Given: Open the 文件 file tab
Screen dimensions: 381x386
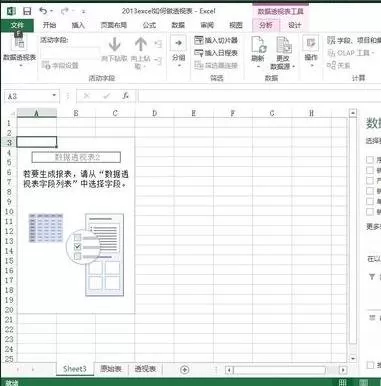Looking at the screenshot, I should 17,25.
